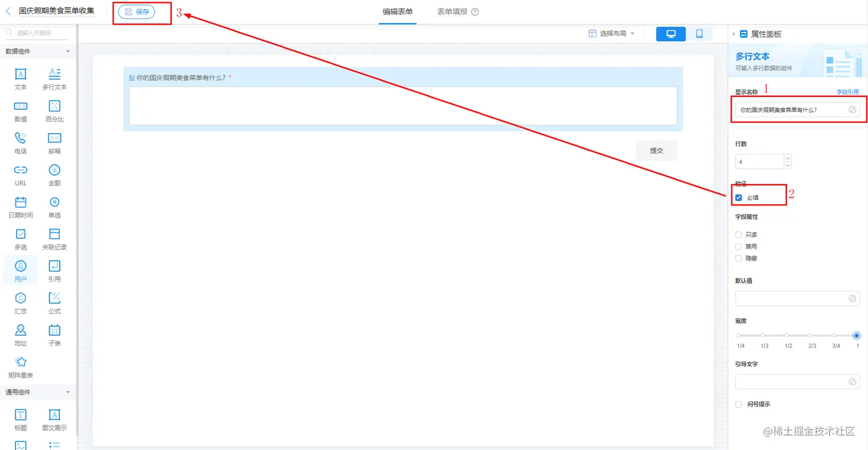
Task: Add a 金额 amount component
Action: click(x=55, y=176)
